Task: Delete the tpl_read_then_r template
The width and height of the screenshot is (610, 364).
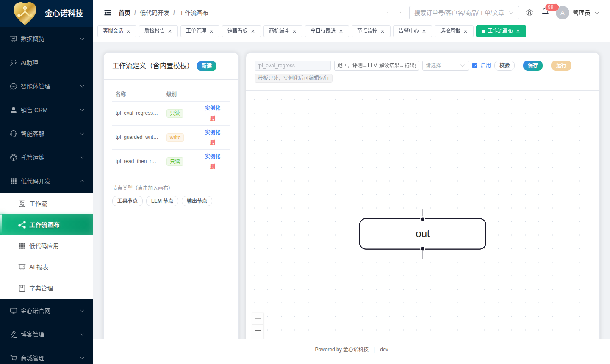Action: (x=213, y=167)
